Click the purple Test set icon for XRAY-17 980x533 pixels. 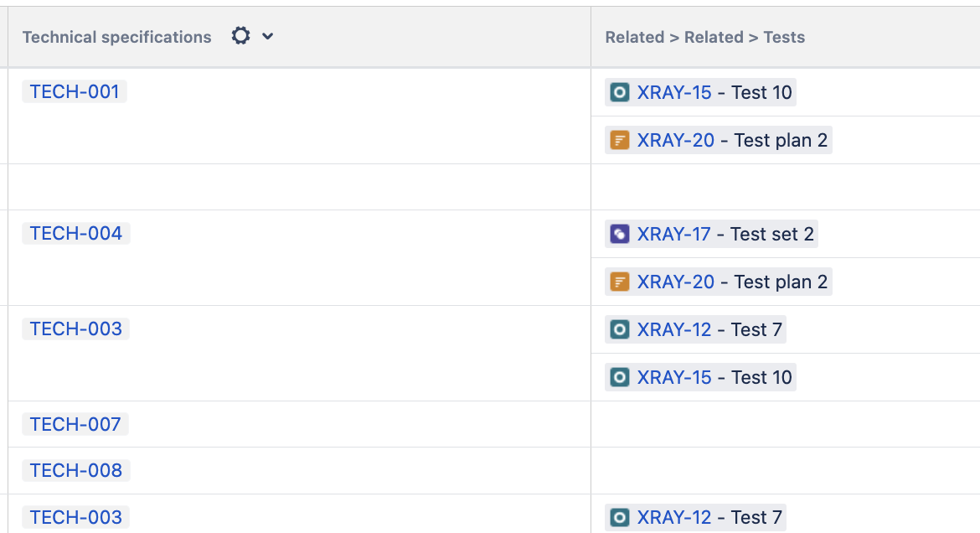click(619, 234)
